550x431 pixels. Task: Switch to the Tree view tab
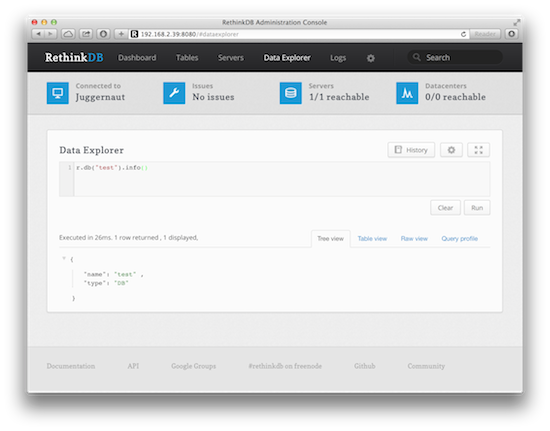coord(330,238)
